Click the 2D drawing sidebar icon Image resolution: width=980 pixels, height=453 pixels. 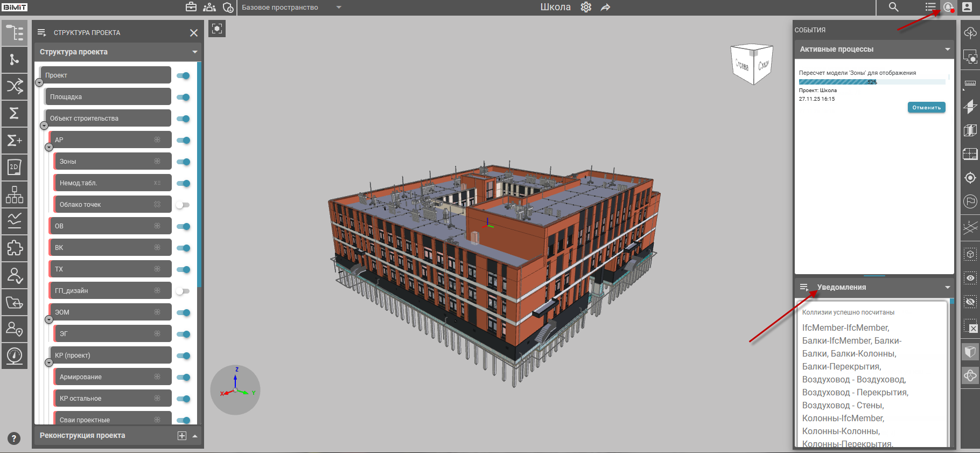point(15,168)
